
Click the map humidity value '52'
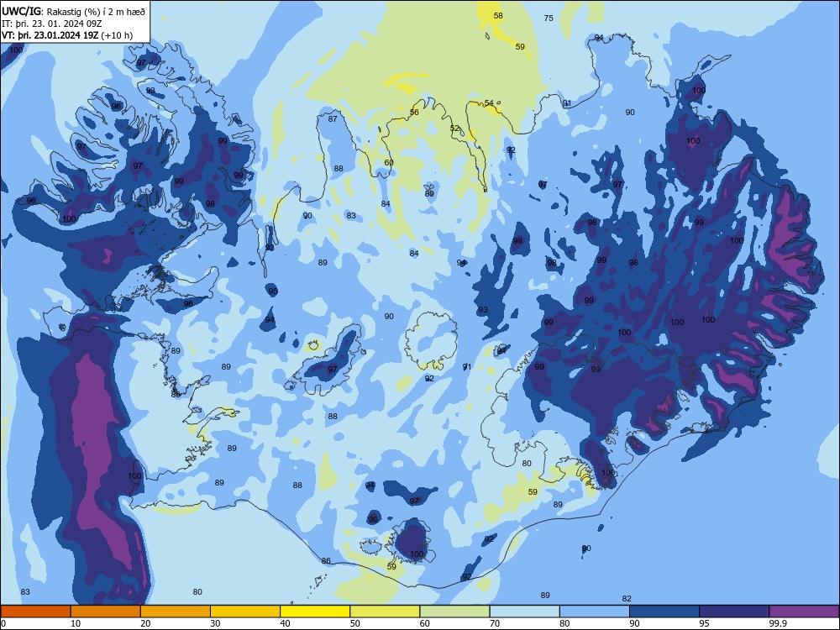click(x=454, y=128)
